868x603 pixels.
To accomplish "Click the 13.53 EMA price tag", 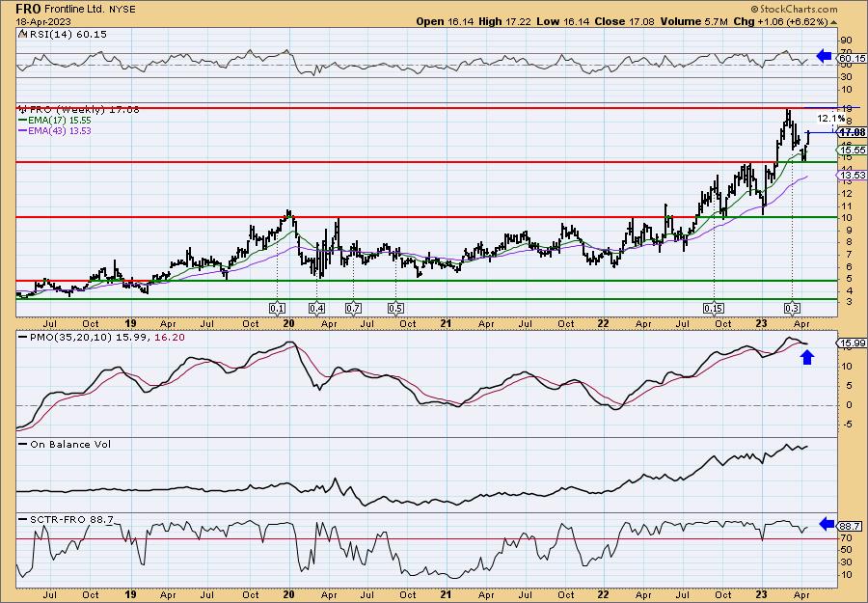I will click(853, 175).
